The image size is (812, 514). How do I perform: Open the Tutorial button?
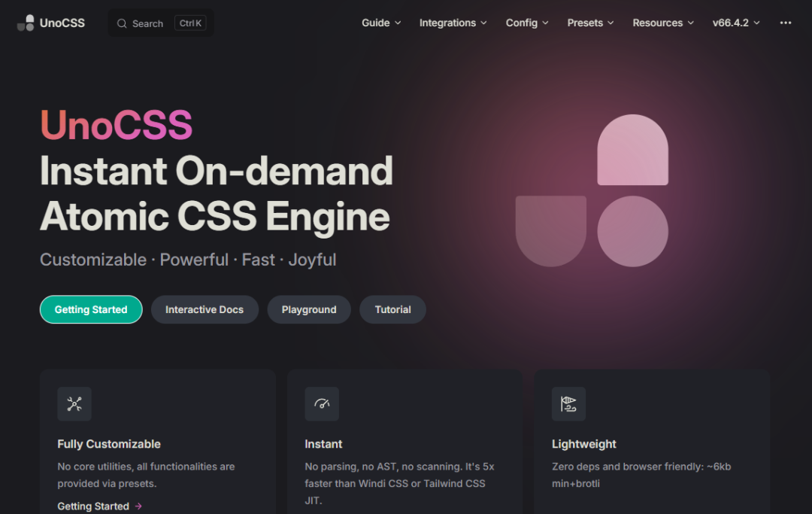393,309
